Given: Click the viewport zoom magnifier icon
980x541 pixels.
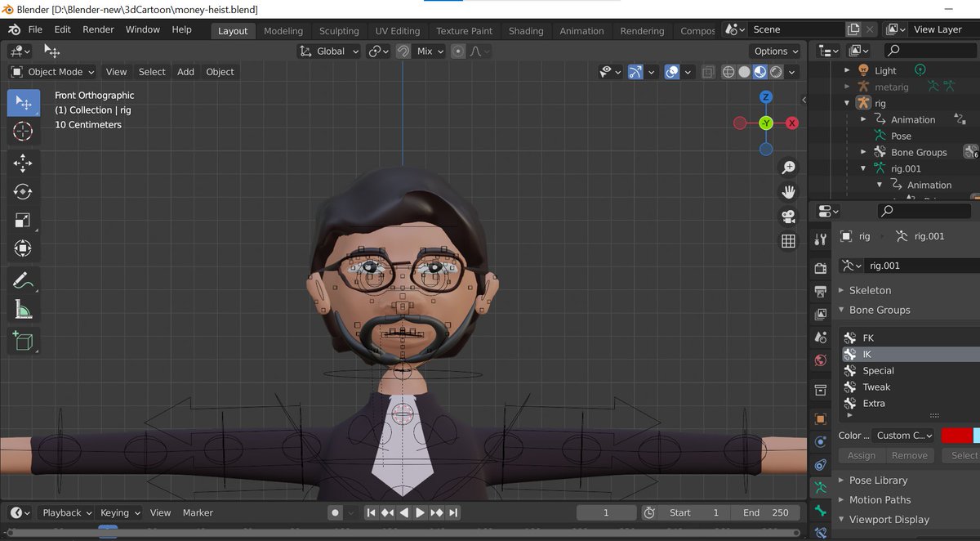Looking at the screenshot, I should (788, 168).
